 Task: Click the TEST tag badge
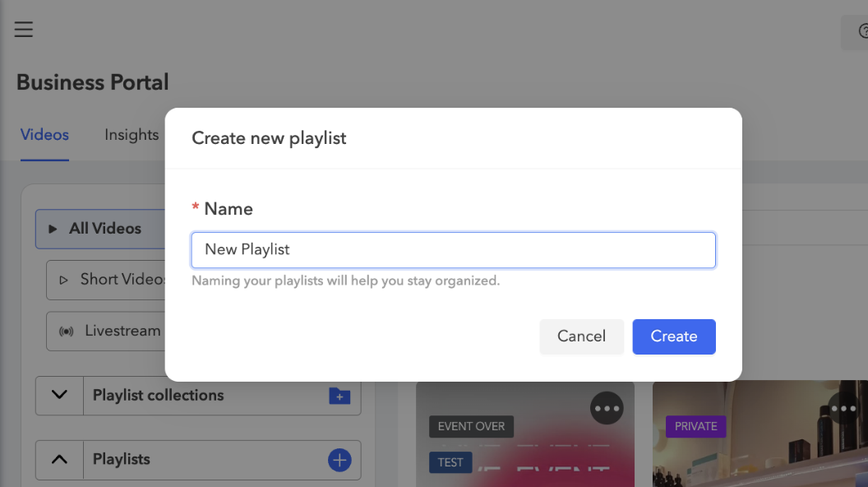[x=450, y=462]
